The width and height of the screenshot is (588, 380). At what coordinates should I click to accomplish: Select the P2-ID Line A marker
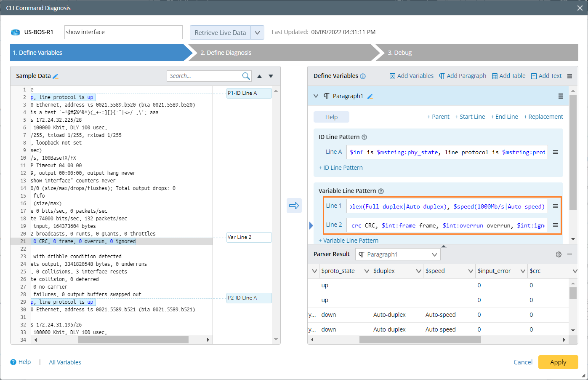tap(249, 298)
